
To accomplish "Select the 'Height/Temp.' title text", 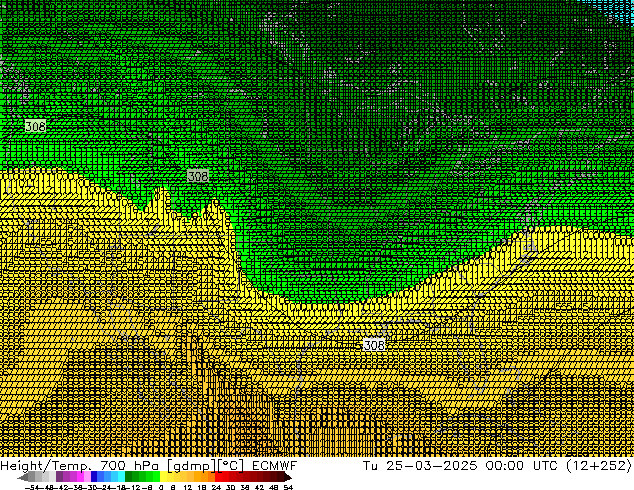I will [46, 466].
